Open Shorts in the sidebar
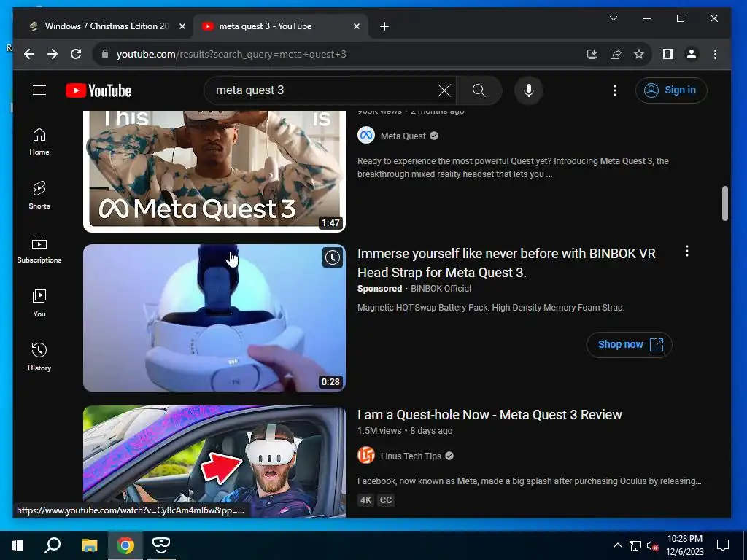The width and height of the screenshot is (747, 560). [39, 195]
